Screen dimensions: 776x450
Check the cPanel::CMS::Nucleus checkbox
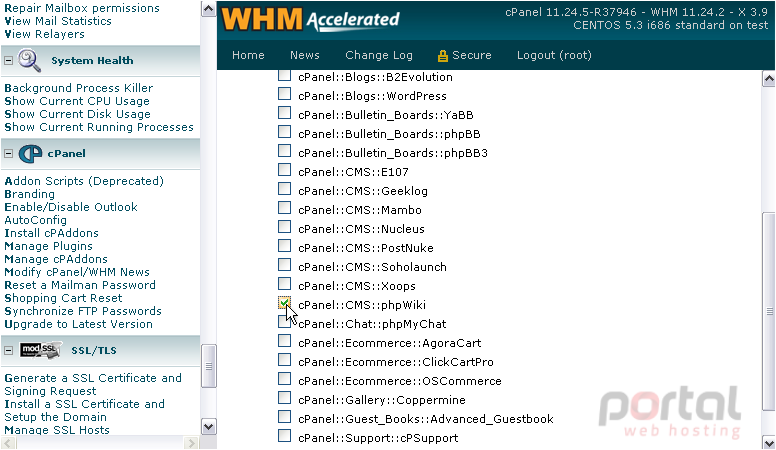[284, 227]
